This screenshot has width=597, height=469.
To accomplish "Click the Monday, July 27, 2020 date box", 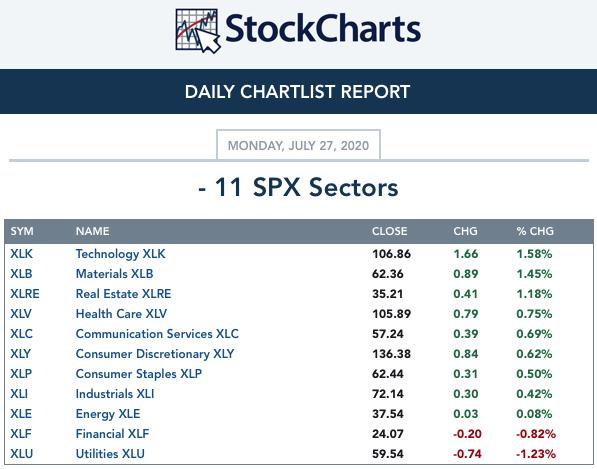I will pos(298,145).
